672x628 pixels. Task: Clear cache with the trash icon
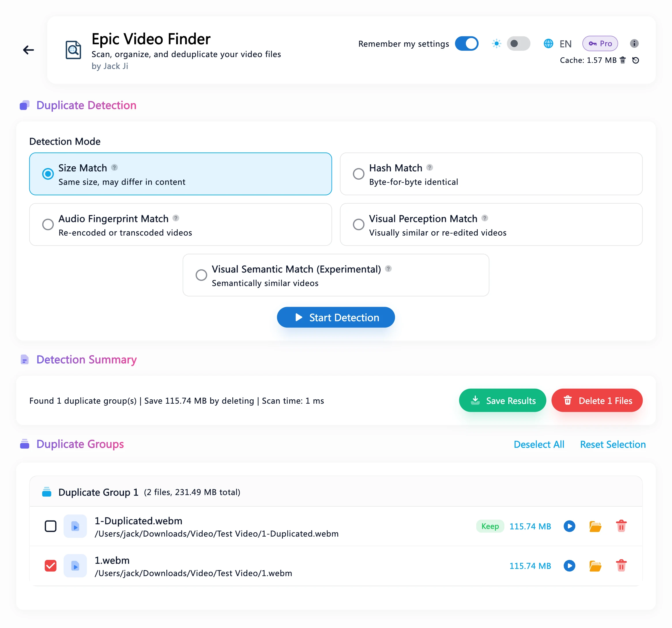coord(623,60)
